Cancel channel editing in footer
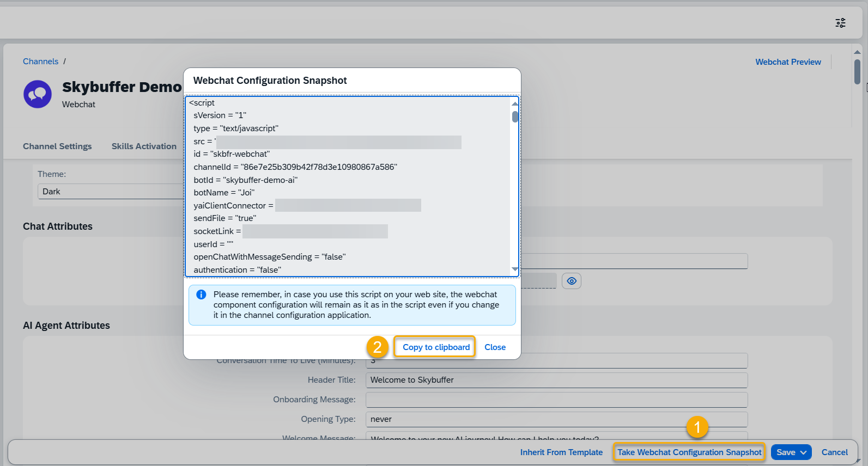The height and width of the screenshot is (466, 868). click(834, 452)
